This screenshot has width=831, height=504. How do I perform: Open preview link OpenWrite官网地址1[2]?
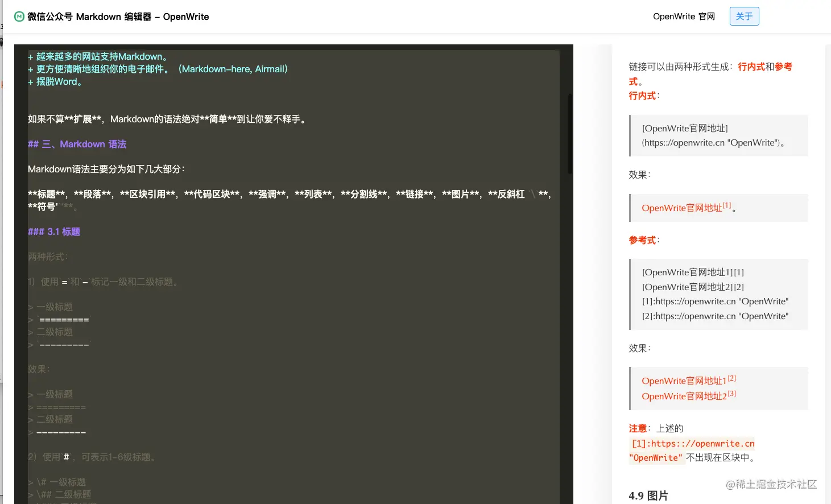point(689,381)
